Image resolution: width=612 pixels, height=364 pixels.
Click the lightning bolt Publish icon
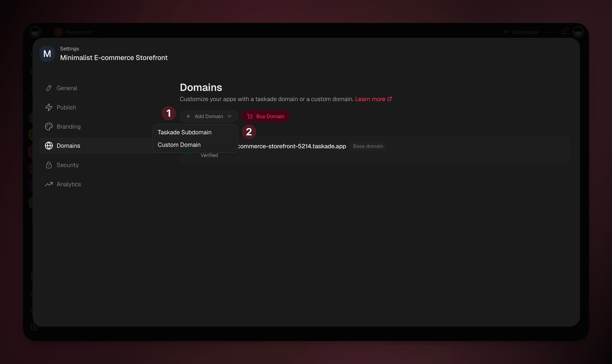pyautogui.click(x=49, y=107)
